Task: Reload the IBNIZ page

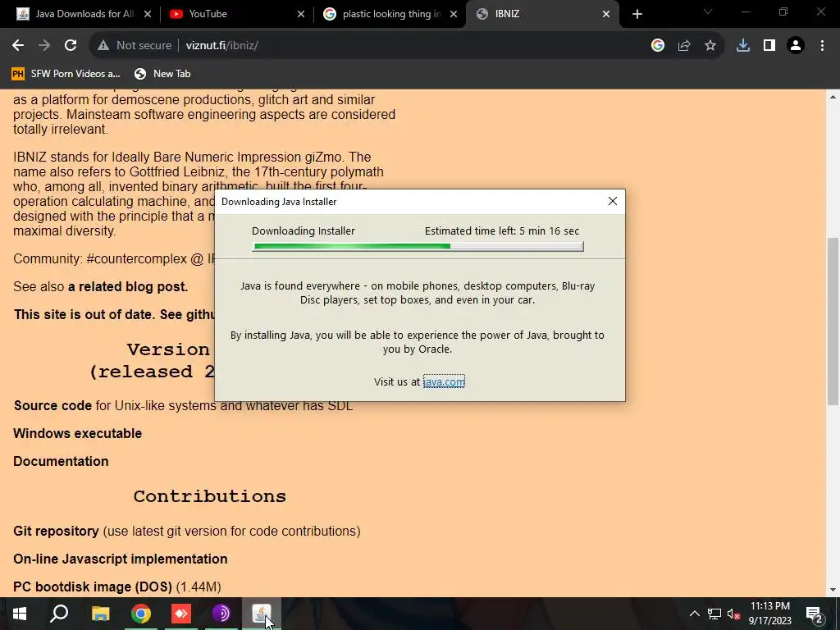Action: coord(71,46)
